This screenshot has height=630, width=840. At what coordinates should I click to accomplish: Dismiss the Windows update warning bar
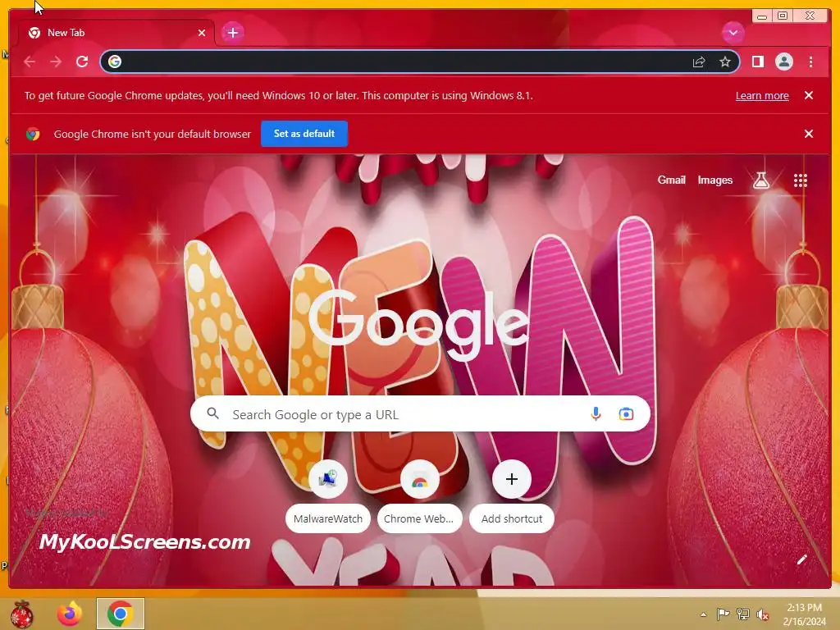pyautogui.click(x=809, y=95)
